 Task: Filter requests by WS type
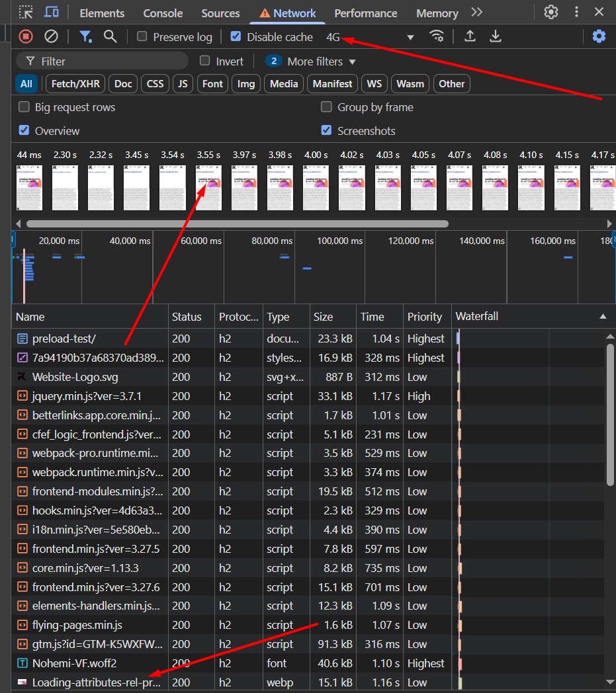click(374, 84)
